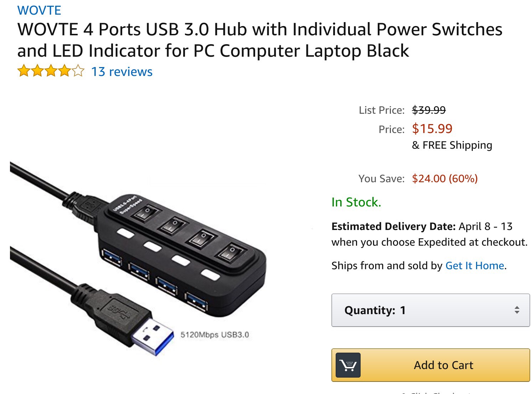Open the Get It Home seller link
The height and width of the screenshot is (394, 532).
click(475, 266)
